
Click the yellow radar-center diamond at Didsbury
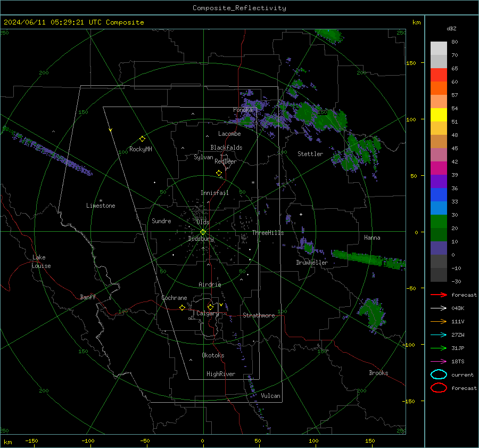[203, 232]
